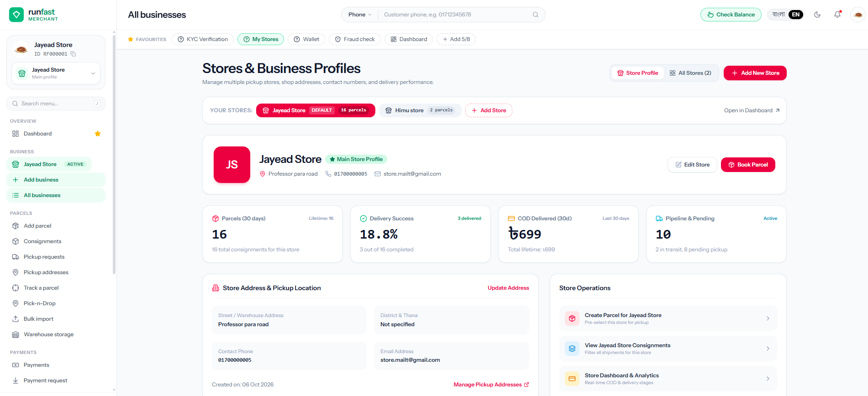Screen dimensions: 868x396
Task: Switch to All Stores (2) tab
Action: [x=690, y=73]
